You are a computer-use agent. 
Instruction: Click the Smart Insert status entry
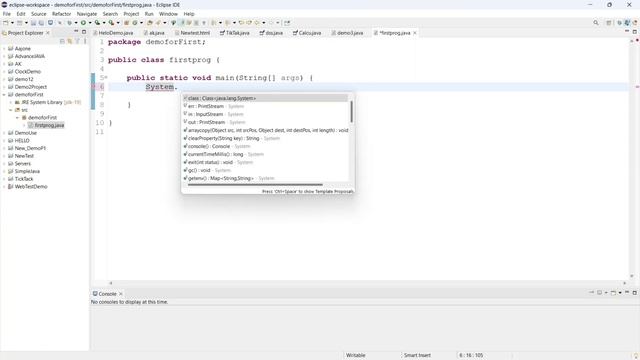pos(417,355)
